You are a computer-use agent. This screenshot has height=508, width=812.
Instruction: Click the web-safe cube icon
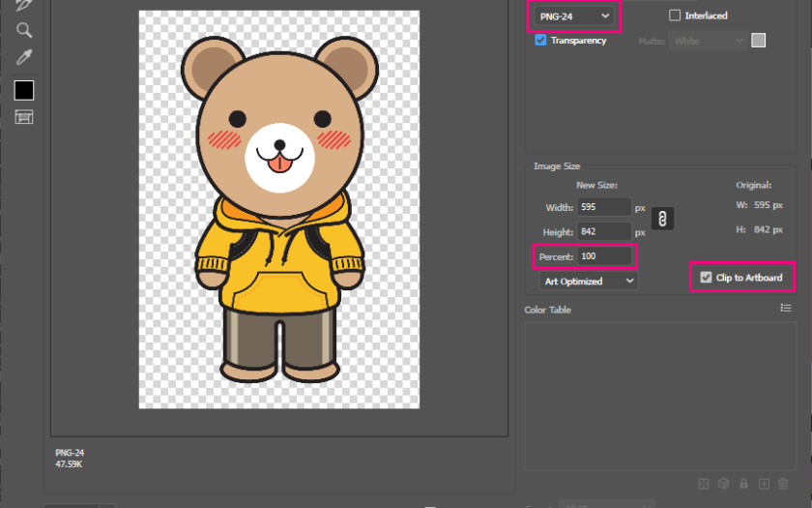coord(723,483)
